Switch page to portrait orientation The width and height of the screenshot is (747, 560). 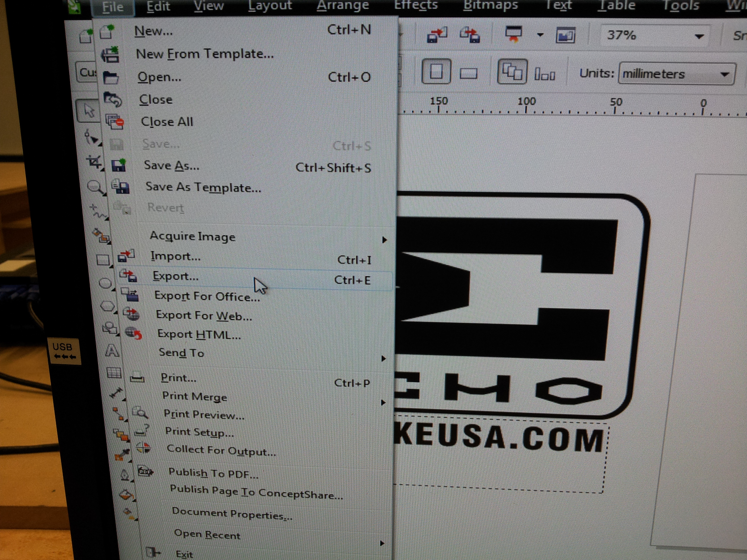(436, 71)
